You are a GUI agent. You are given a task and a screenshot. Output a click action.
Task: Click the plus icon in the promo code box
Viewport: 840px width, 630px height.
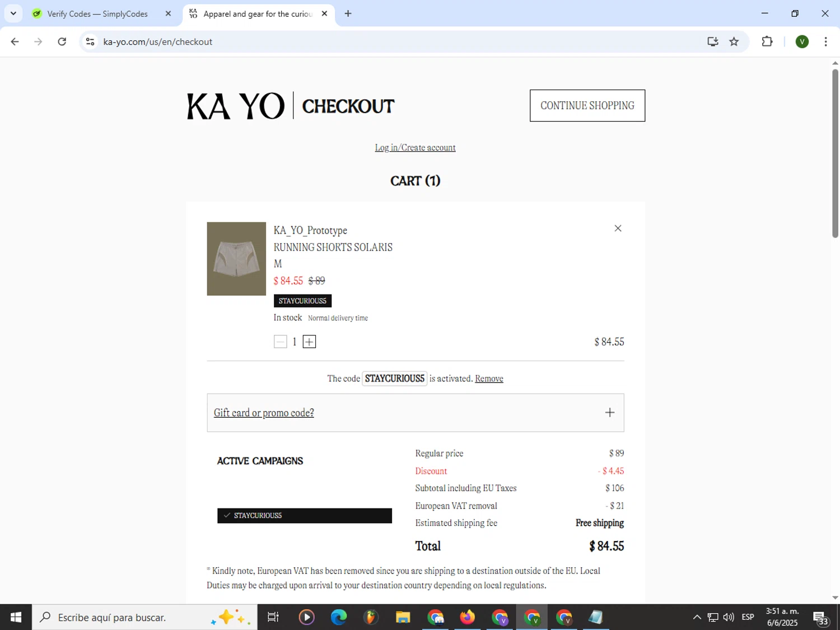610,413
